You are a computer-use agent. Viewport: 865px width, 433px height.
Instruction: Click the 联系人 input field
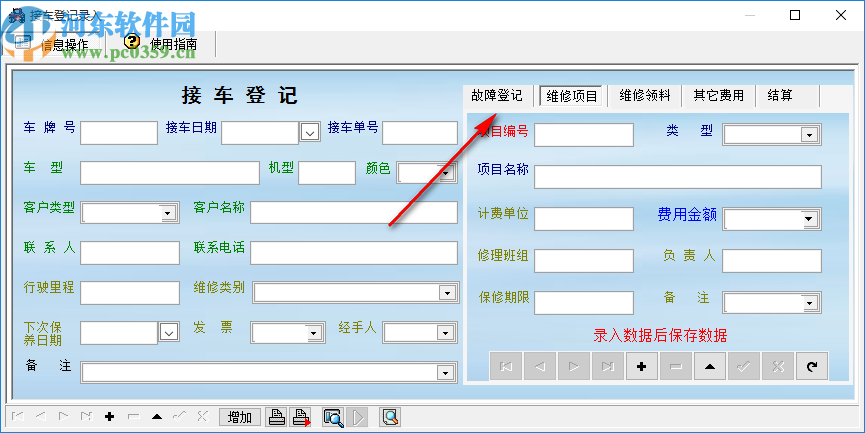pos(130,253)
